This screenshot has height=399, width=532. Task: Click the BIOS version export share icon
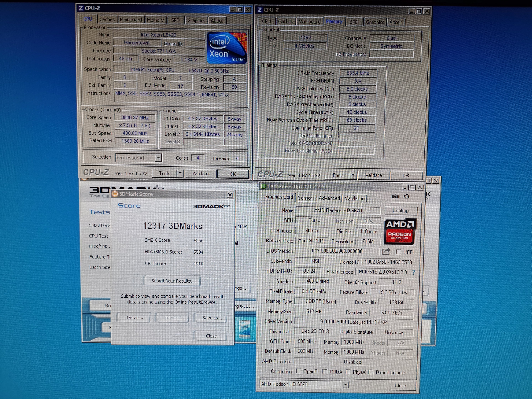[x=386, y=252]
